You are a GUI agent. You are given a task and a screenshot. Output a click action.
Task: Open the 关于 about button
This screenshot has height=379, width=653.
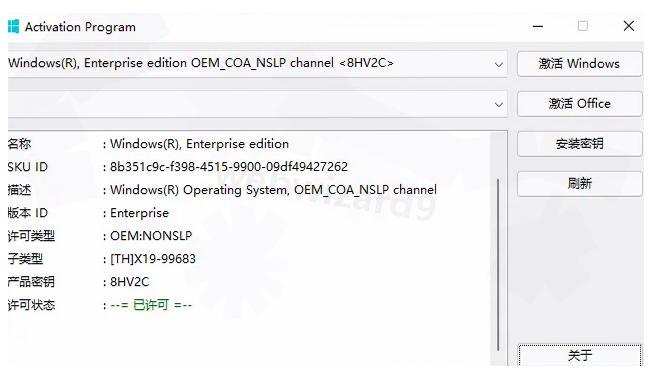coord(579,355)
